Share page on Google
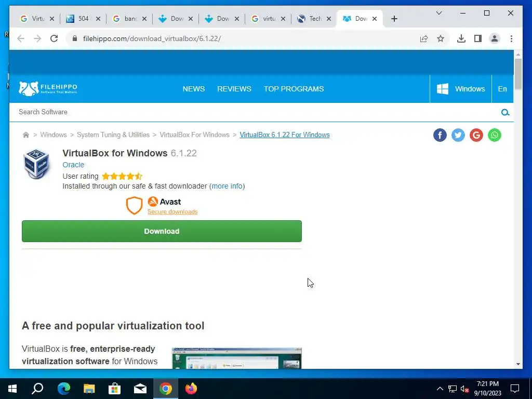The height and width of the screenshot is (399, 532). coord(476,135)
